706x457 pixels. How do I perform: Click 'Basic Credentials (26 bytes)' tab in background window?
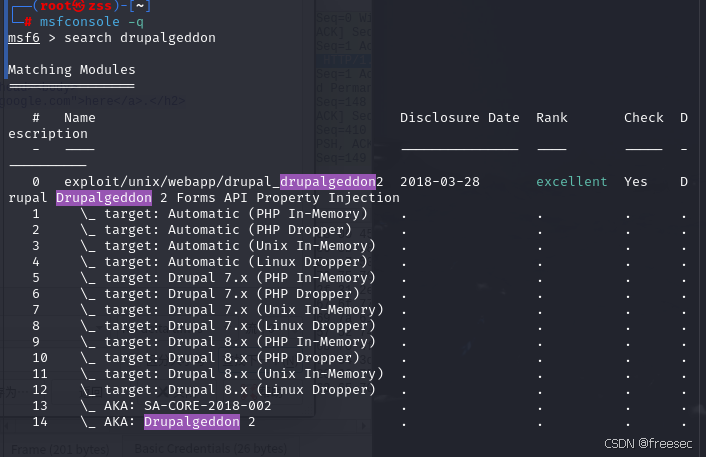tap(210, 448)
